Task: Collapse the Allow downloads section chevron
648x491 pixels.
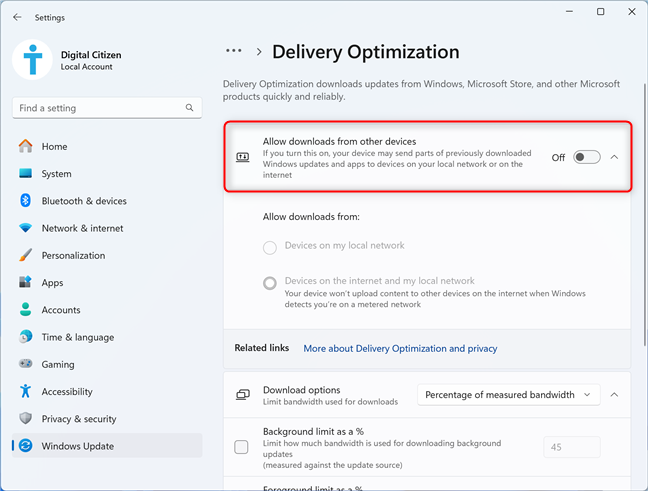Action: (614, 157)
